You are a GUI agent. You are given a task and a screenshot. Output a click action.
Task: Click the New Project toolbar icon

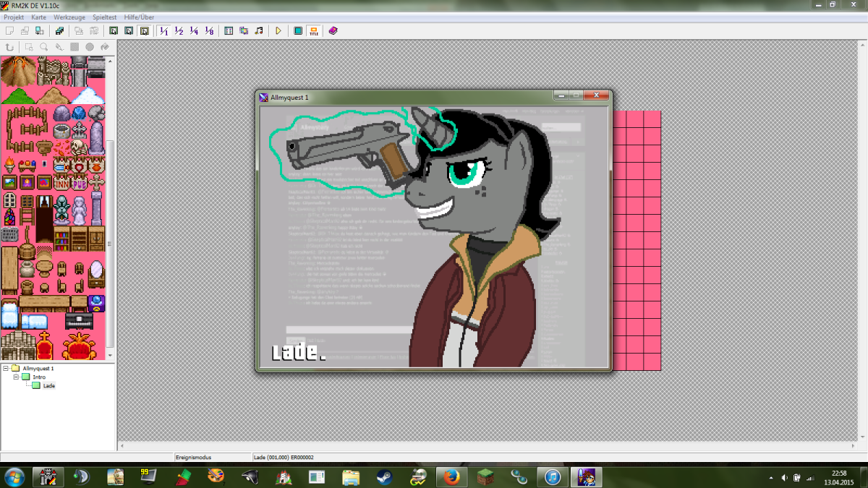tap(9, 31)
